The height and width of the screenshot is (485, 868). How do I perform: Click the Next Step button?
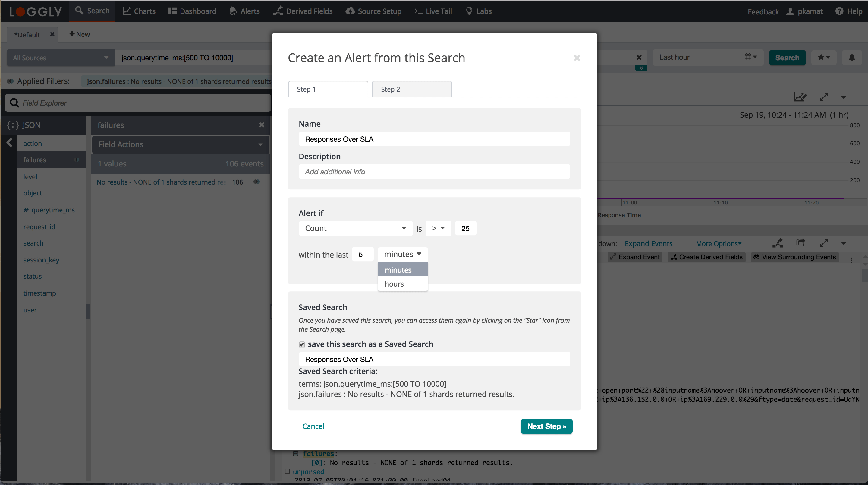click(546, 426)
